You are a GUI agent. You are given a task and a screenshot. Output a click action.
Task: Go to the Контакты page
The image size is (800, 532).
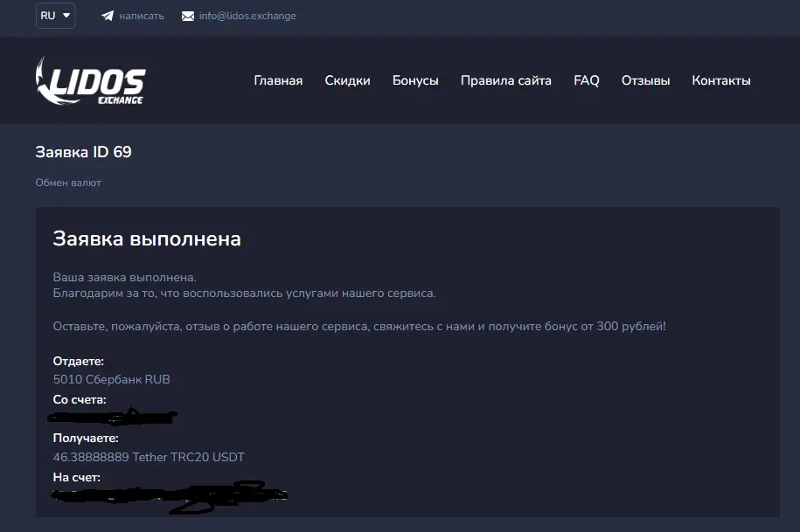tap(720, 80)
